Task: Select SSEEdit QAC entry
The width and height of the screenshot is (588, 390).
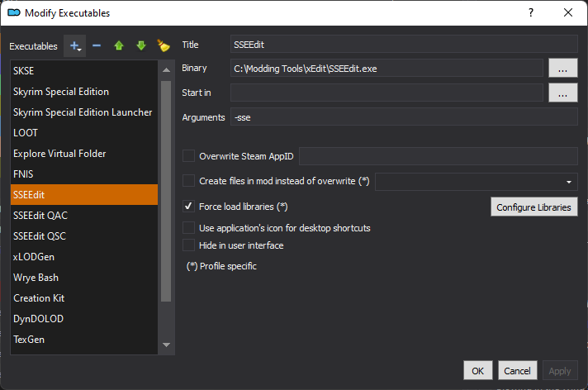Action: coord(84,215)
